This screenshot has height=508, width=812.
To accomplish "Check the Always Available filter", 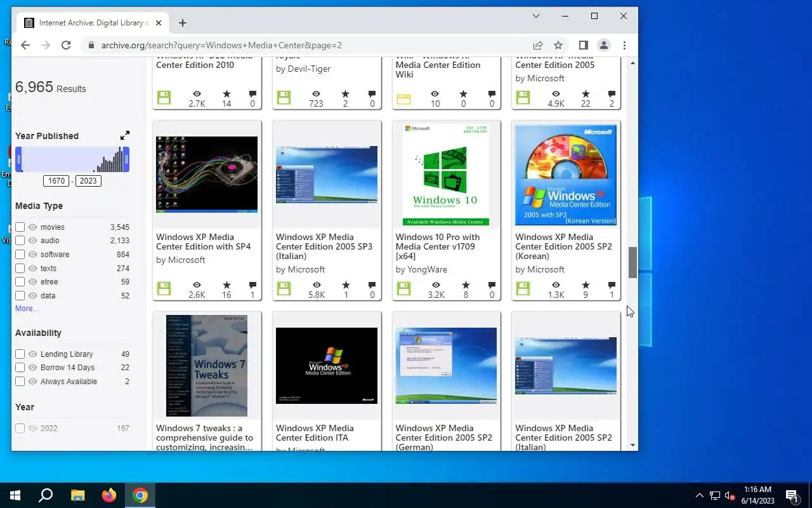I will (x=20, y=381).
